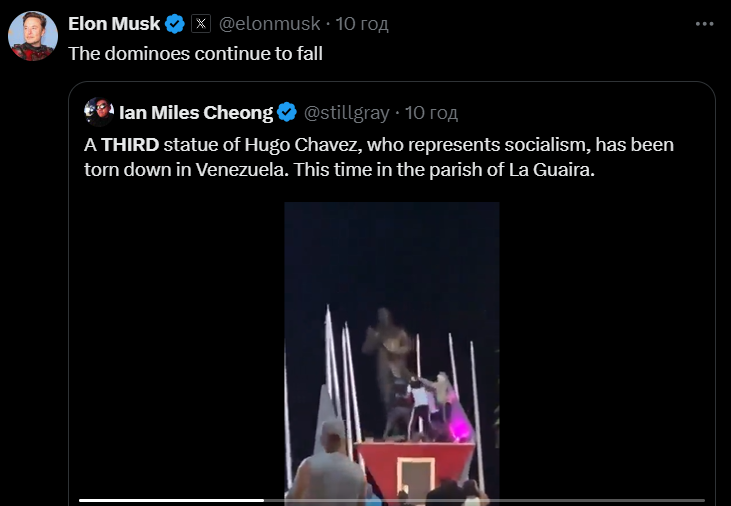
Task: Click Elon Musk's blue verified badge
Action: pyautogui.click(x=174, y=23)
